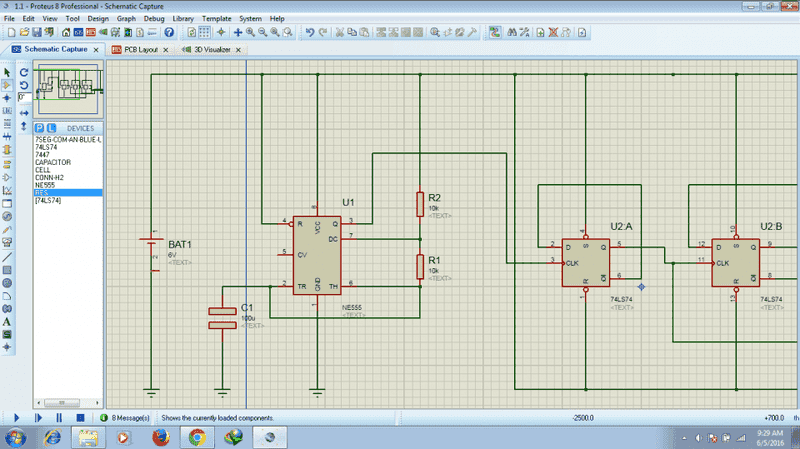
Task: Select NE555 in the devices list
Action: (x=46, y=185)
